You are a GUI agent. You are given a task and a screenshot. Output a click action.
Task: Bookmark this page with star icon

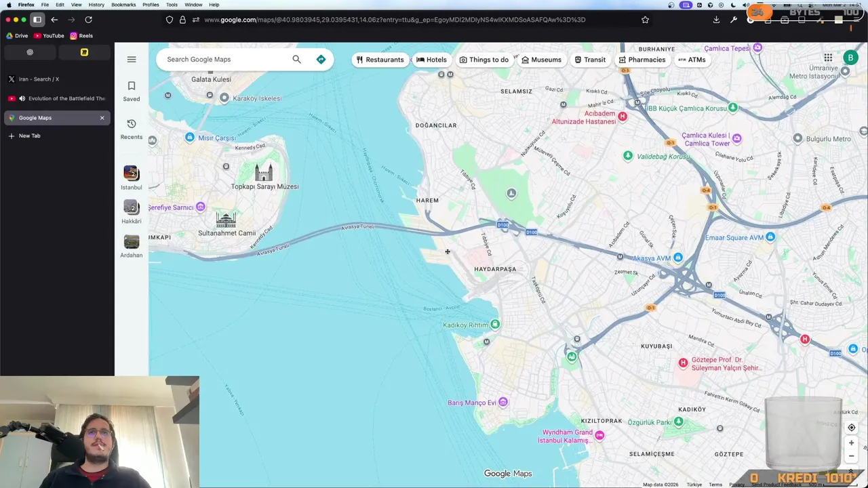click(x=645, y=20)
